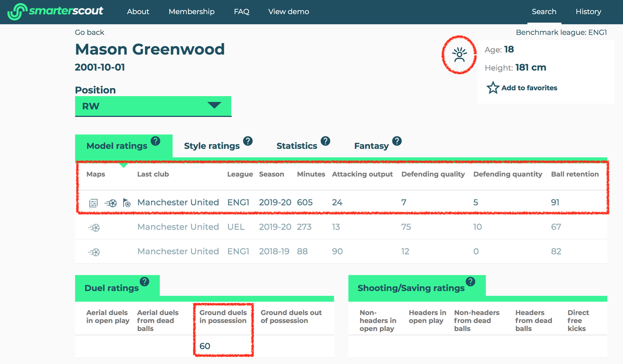Go to the Search page
The image size is (623, 364).
544,11
